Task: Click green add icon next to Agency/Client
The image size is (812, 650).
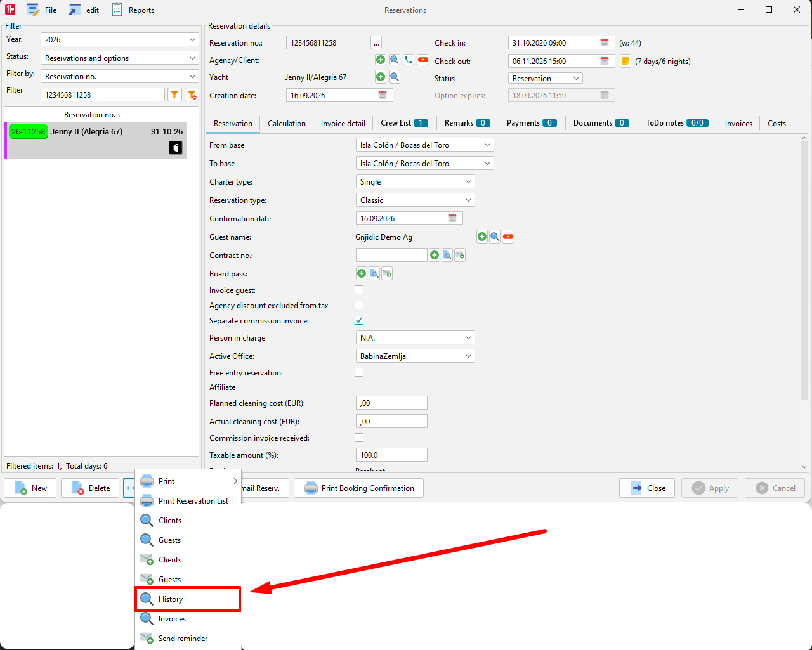Action: (x=381, y=60)
